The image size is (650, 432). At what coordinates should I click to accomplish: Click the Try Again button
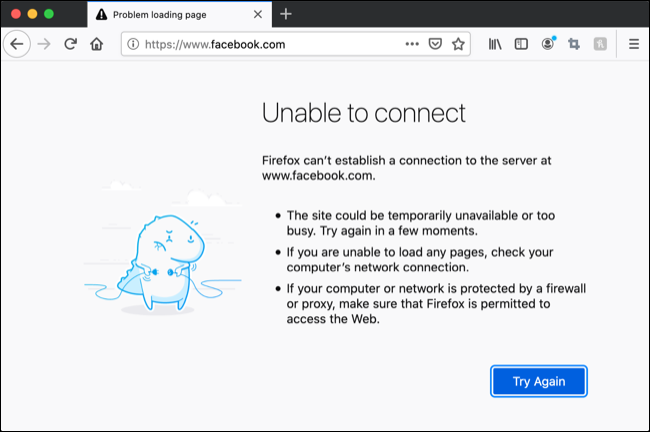(538, 381)
